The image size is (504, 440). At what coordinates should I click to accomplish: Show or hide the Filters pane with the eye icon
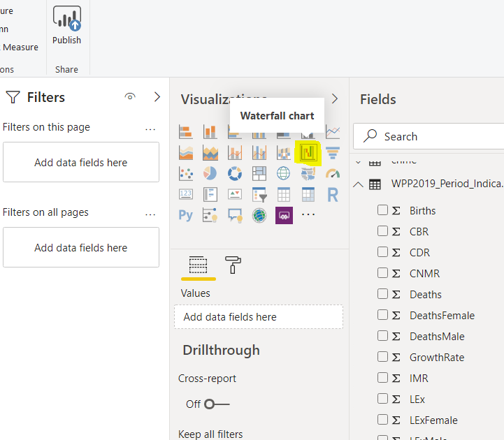coord(130,97)
